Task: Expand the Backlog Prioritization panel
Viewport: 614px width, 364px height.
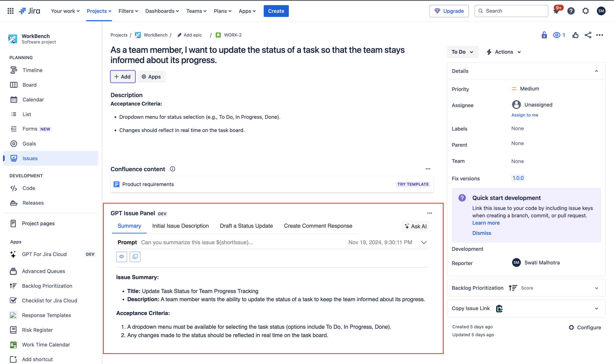Action: click(596, 288)
